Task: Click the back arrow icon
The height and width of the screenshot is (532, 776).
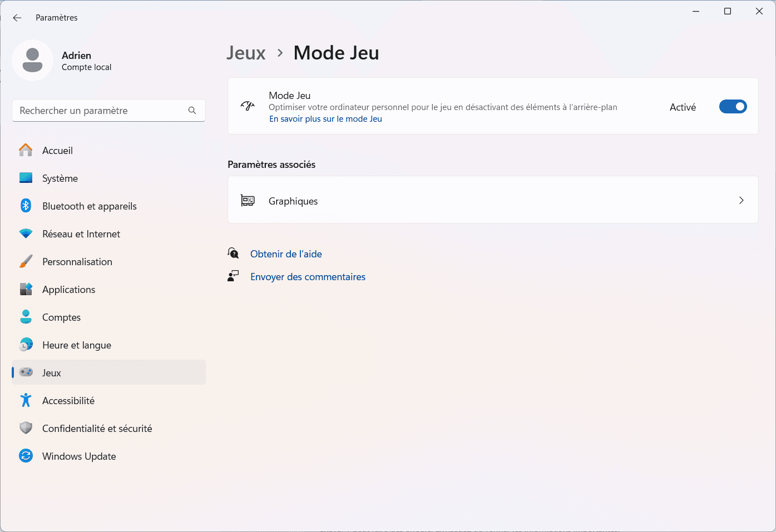Action: [x=17, y=18]
